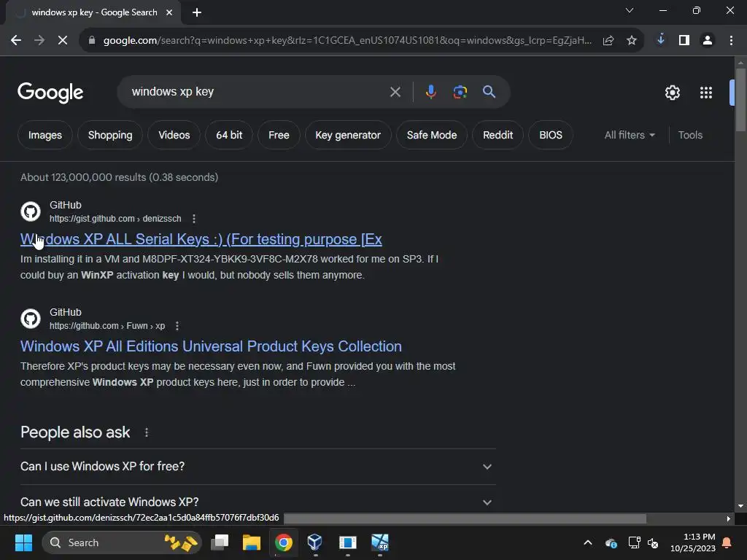This screenshot has width=747, height=560.
Task: Open Windows XP ALL Serial Keys link
Action: pyautogui.click(x=201, y=239)
